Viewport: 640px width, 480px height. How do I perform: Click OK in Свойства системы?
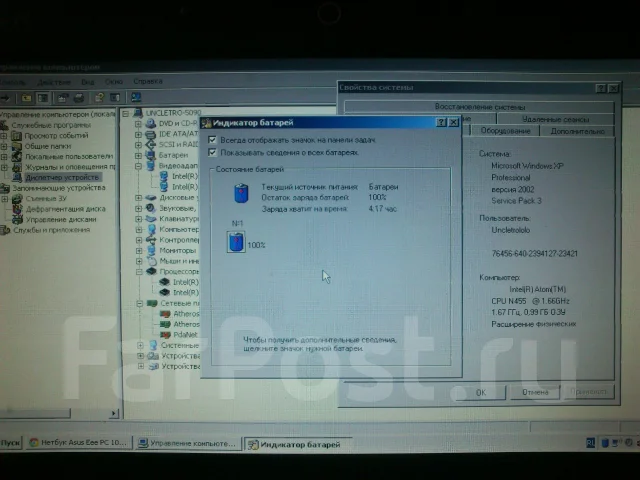pos(481,392)
